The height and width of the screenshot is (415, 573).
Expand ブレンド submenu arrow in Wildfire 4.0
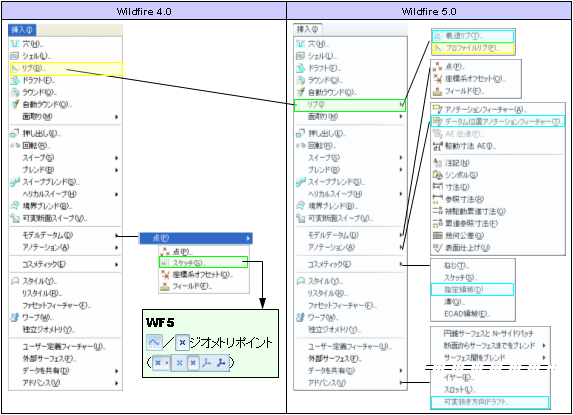point(117,170)
